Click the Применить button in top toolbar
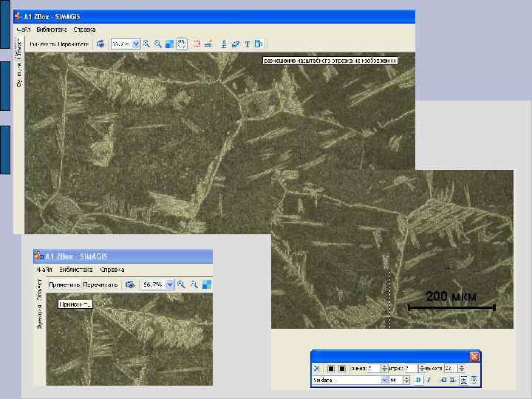Viewport: 532px width, 399px height. (x=41, y=44)
